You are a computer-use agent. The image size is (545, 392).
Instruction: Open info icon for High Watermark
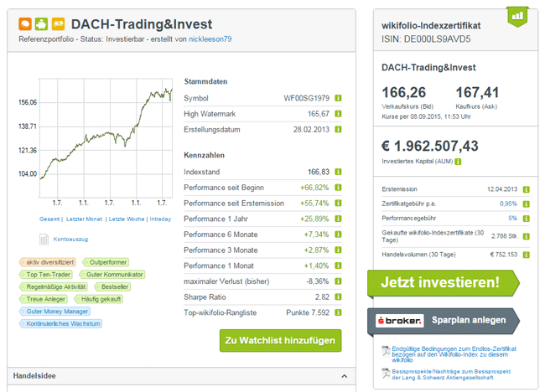tap(338, 114)
